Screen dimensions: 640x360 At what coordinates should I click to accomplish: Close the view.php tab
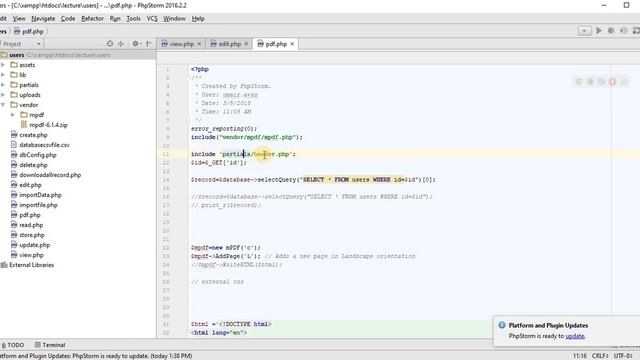(199, 44)
